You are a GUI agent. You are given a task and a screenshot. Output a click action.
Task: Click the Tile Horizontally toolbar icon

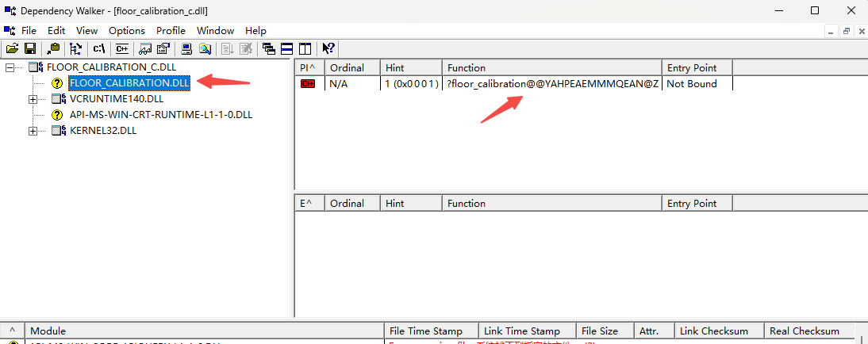tap(286, 48)
